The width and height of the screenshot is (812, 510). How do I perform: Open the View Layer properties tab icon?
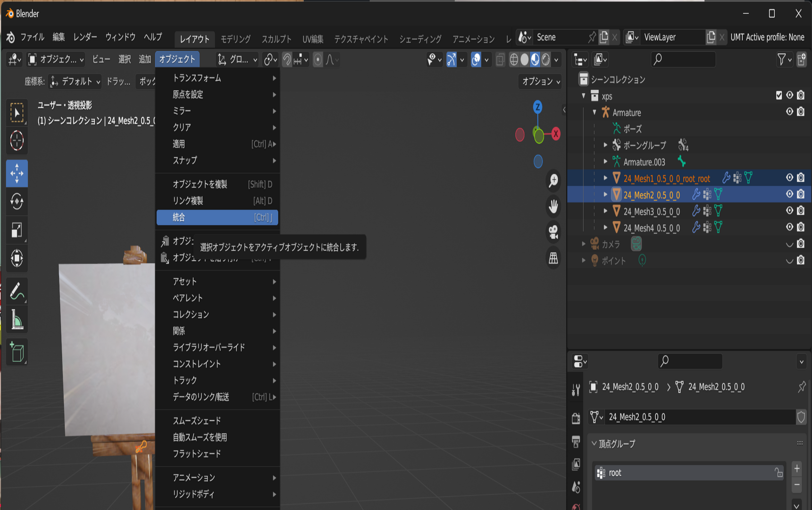click(576, 464)
